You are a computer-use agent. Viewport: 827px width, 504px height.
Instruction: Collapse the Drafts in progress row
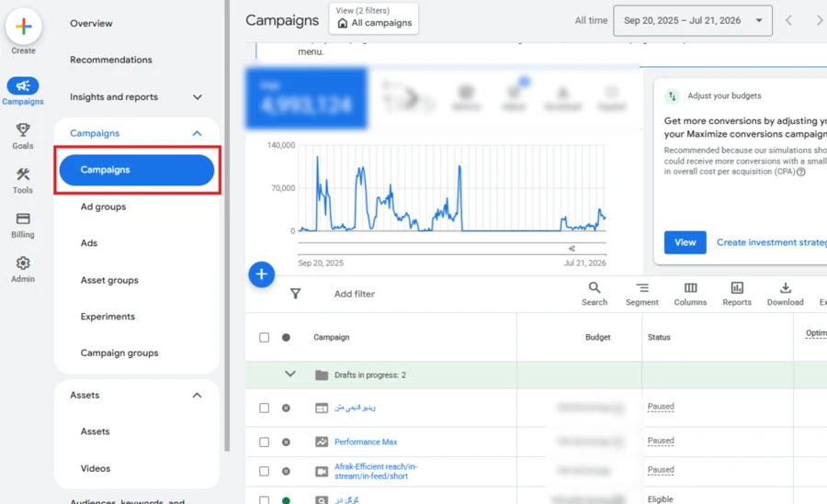(x=290, y=375)
